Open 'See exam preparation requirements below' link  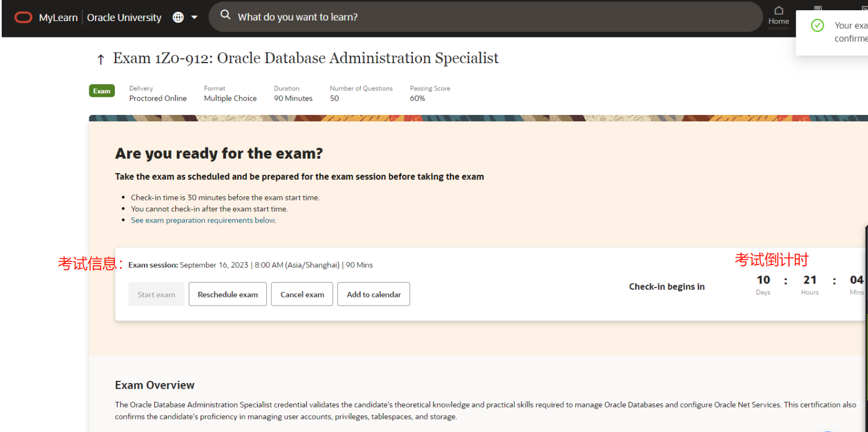[203, 220]
